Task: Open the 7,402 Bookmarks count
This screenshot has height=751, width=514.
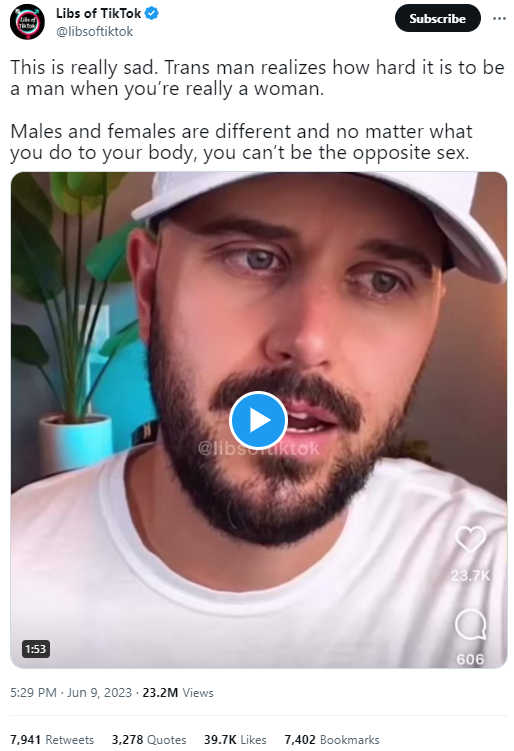Action: tap(331, 740)
